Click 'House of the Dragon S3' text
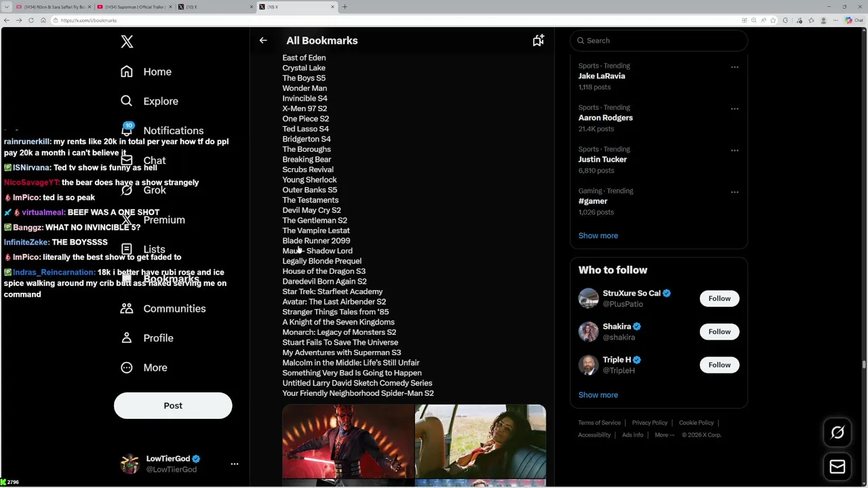This screenshot has height=488, width=868. pyautogui.click(x=324, y=271)
